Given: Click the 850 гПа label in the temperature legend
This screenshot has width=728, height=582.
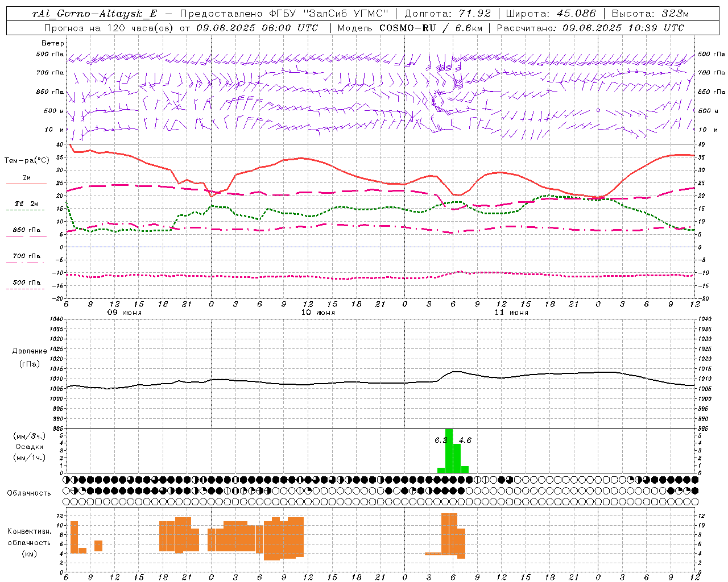Looking at the screenshot, I should pos(27,230).
